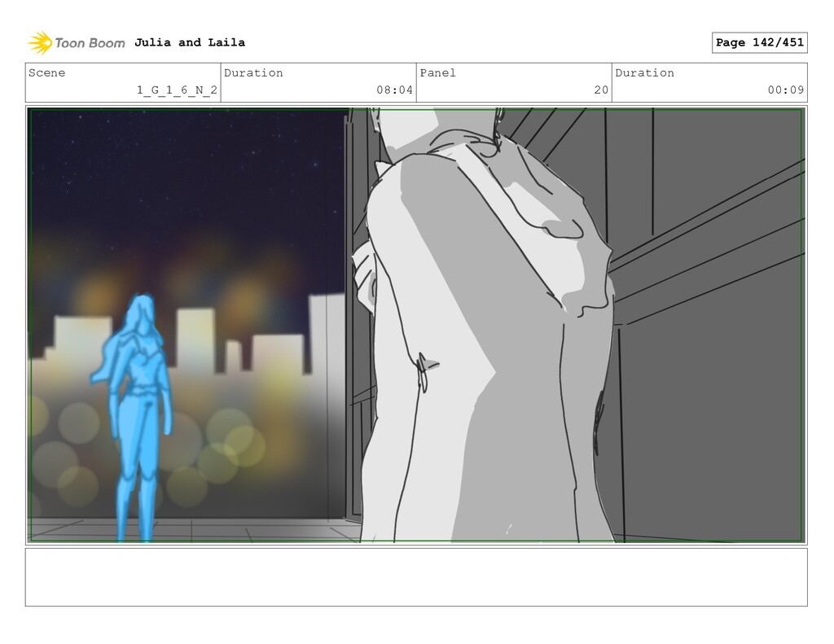This screenshot has height=644, width=834.
Task: Select the 'Panel' header label
Action: (x=437, y=72)
